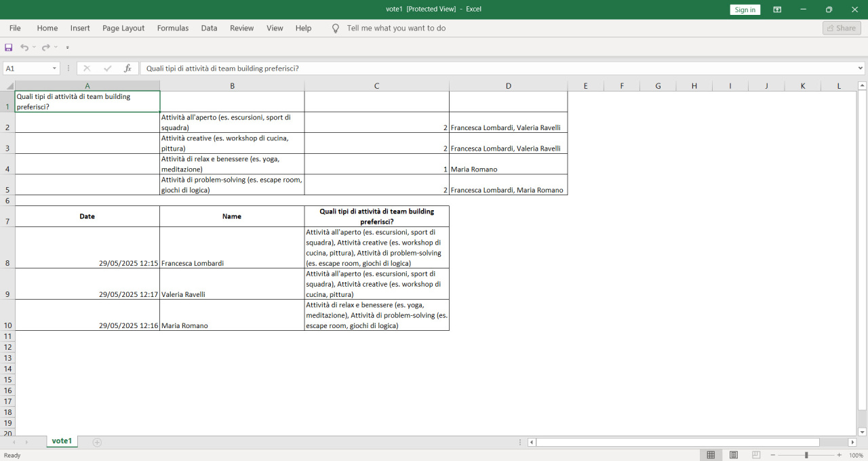Switch to Normal view in status bar
The image size is (868, 461).
711,455
